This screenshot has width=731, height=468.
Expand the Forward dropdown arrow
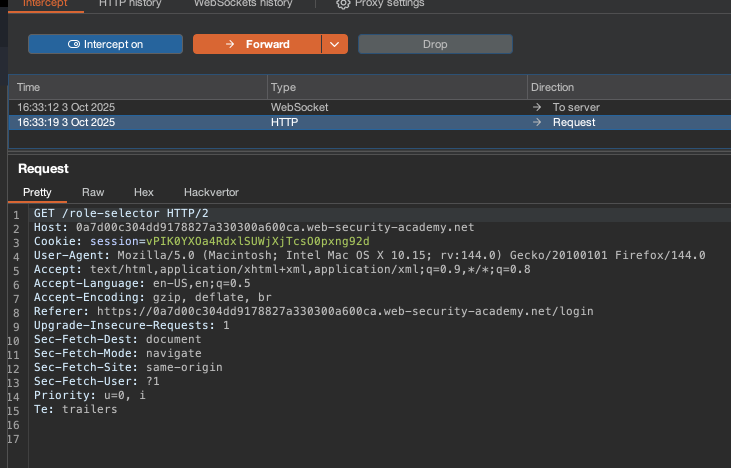pos(335,44)
